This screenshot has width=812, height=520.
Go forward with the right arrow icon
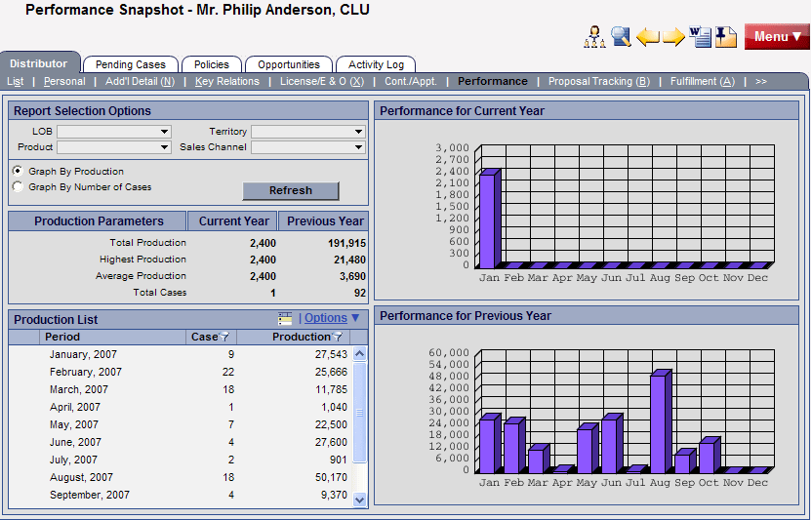[674, 37]
